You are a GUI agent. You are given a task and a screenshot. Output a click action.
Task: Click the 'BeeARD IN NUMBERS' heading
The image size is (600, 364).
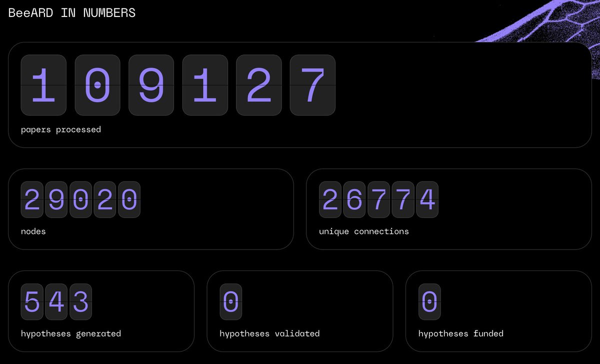(x=72, y=13)
